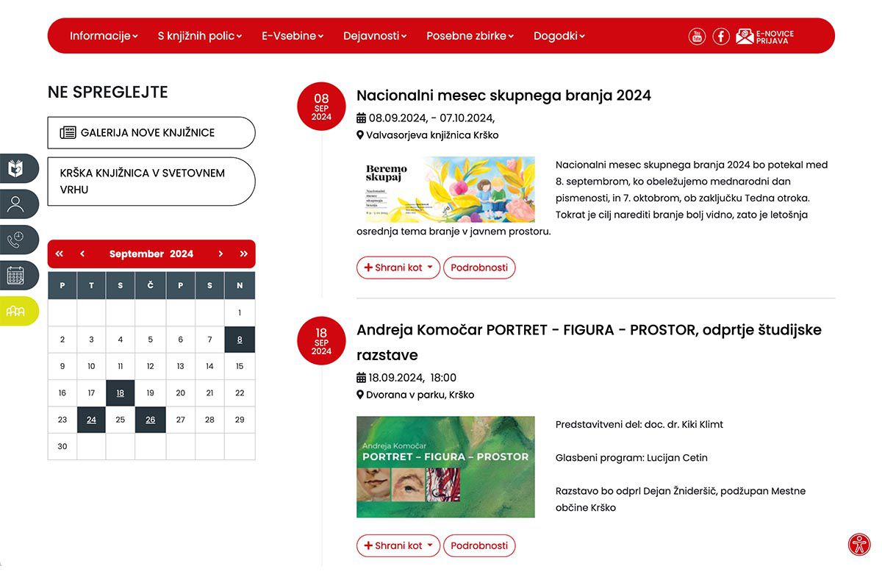Click the September 2024 calendar heading
This screenshot has width=882, height=588.
coord(151,254)
